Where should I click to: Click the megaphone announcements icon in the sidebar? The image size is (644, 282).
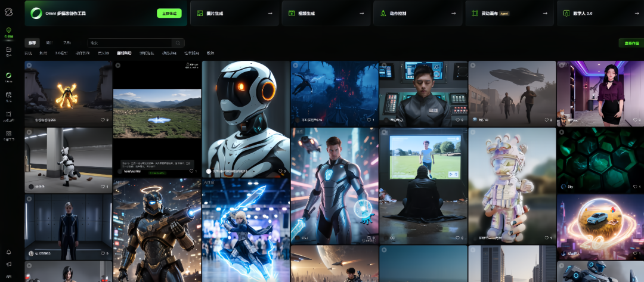(x=8, y=264)
